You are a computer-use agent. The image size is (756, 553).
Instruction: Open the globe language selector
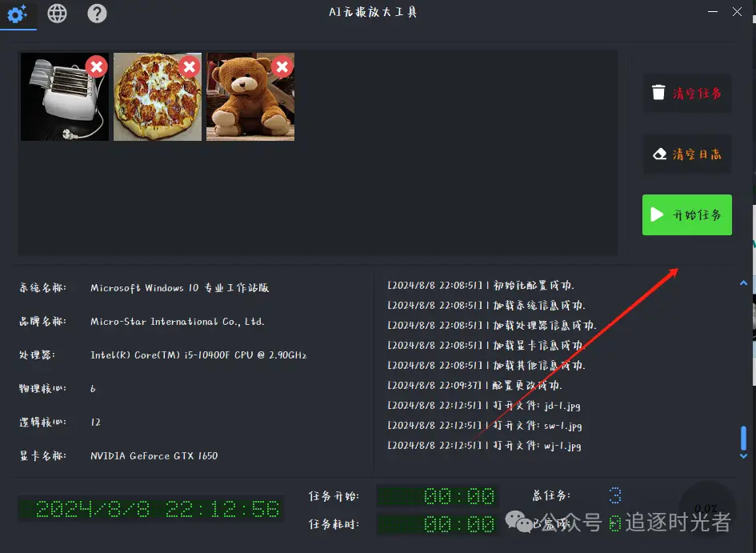tap(57, 13)
